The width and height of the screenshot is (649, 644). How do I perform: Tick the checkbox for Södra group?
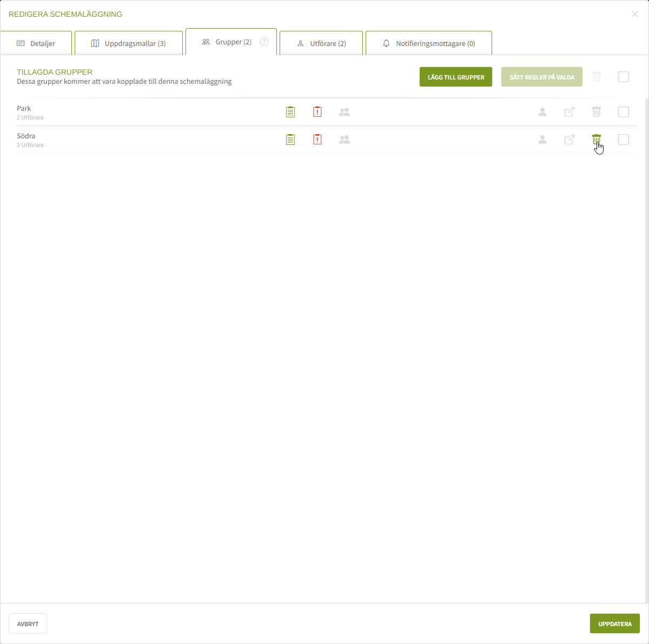624,140
